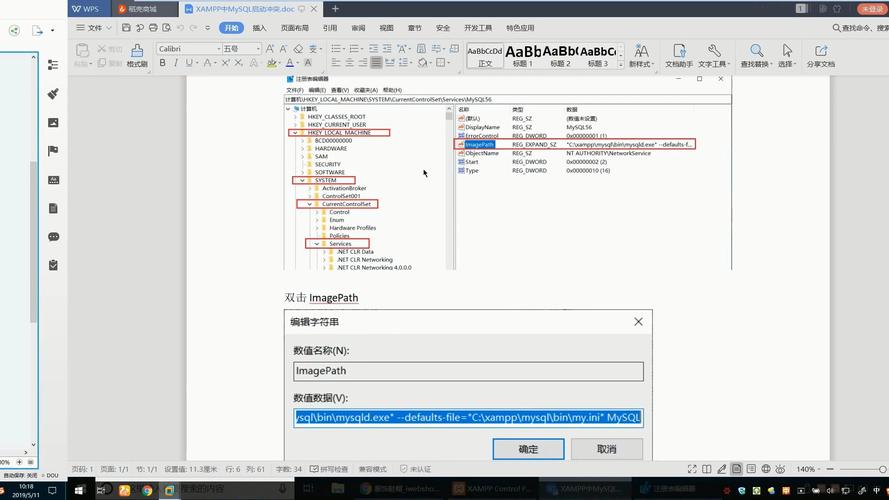Open the 140% zoom level dropdown
Screen dimensions: 889x500
coord(808,469)
